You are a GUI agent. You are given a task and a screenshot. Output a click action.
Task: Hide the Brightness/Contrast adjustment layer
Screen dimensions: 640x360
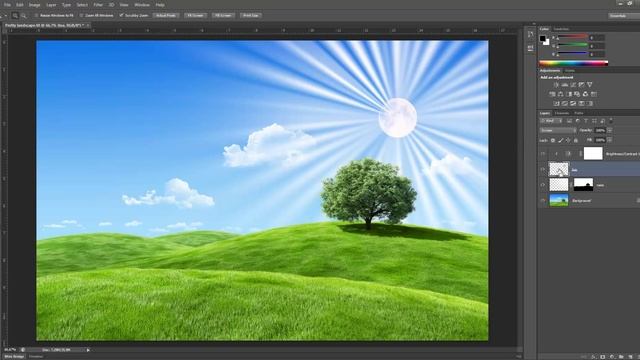click(543, 154)
